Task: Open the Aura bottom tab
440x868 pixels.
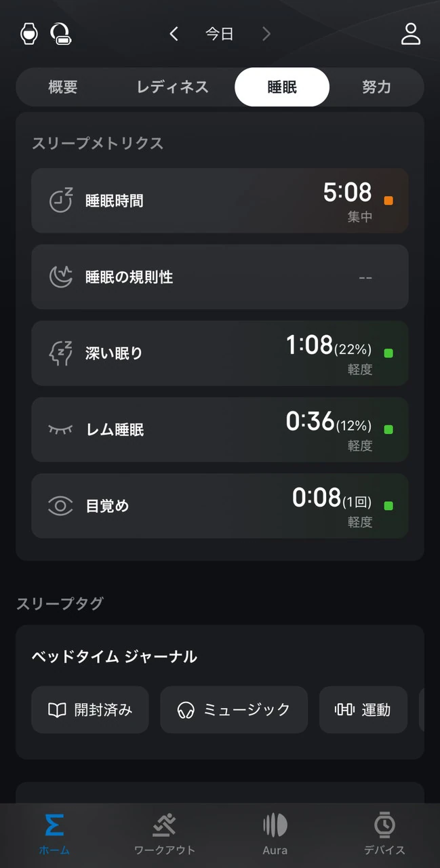Action: tap(275, 834)
